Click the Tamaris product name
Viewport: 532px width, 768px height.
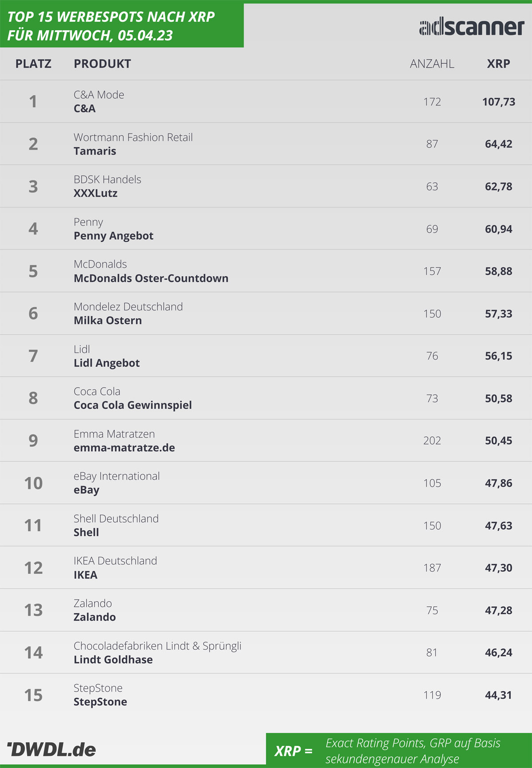pyautogui.click(x=95, y=151)
